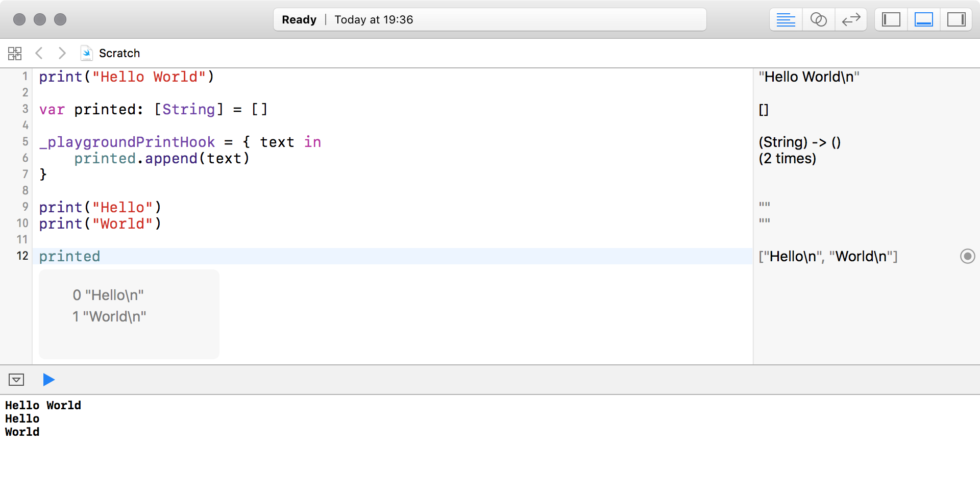
Task: Open the Version editor view
Action: tap(851, 20)
